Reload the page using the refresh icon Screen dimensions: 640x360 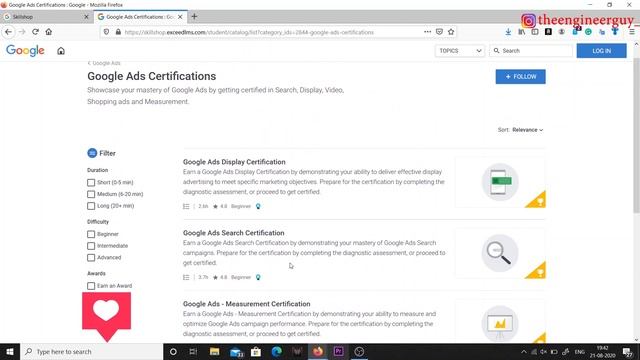[36, 32]
